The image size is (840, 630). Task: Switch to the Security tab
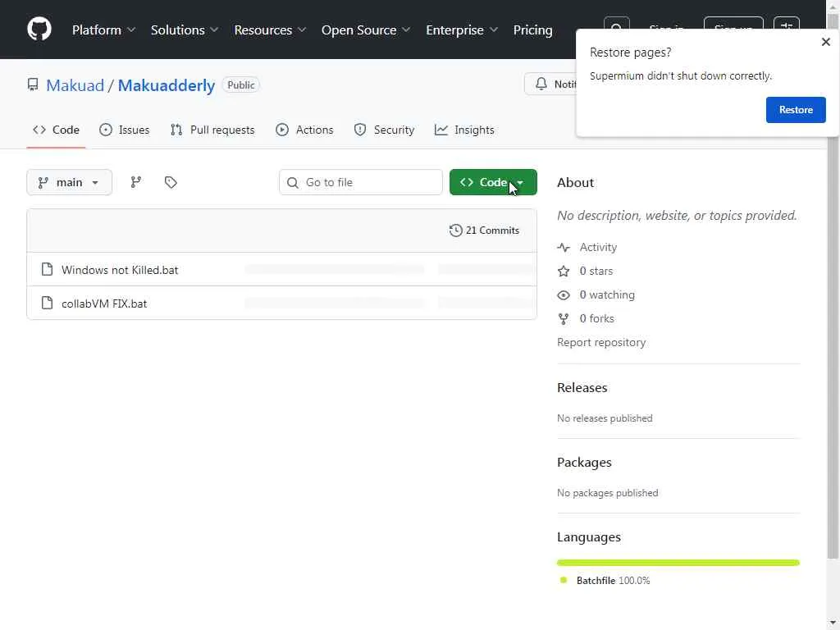pos(385,130)
